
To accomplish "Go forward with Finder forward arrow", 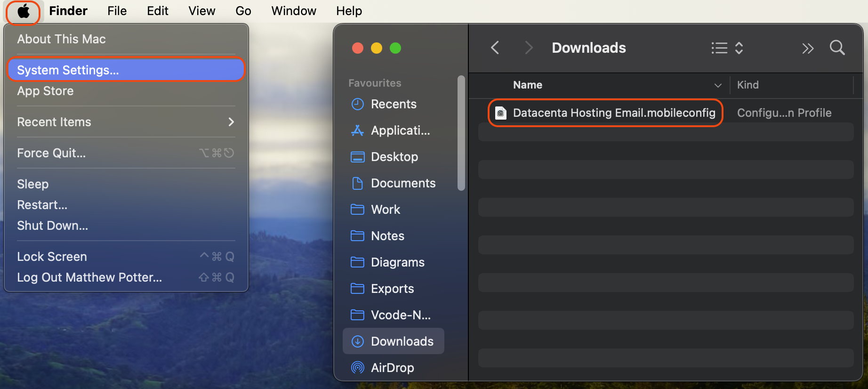I will 529,48.
